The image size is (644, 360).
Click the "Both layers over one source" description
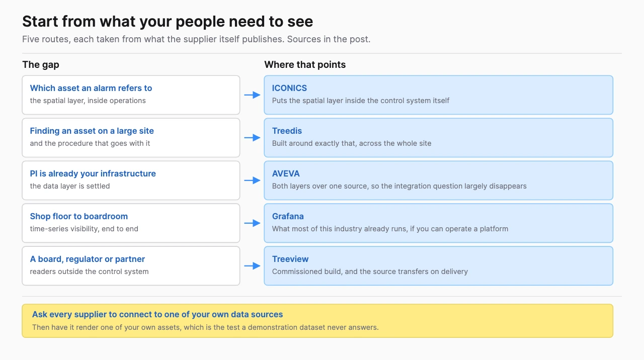tap(399, 186)
